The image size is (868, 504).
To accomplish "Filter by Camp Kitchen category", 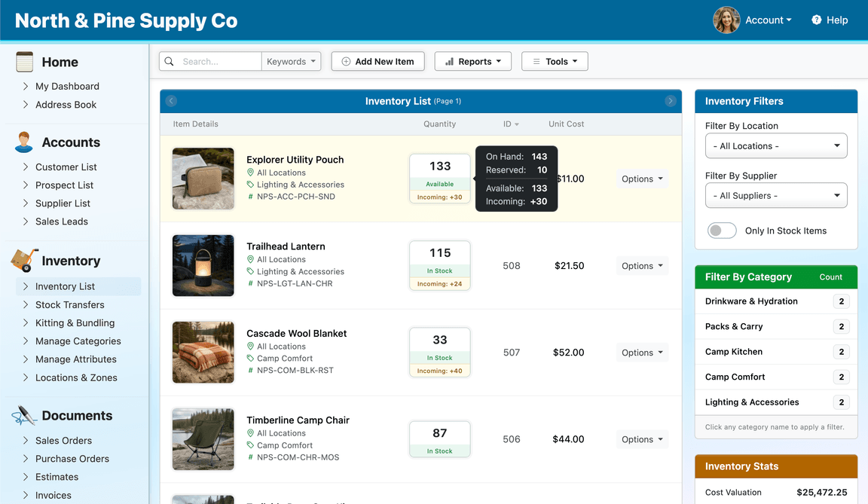I will 733,351.
